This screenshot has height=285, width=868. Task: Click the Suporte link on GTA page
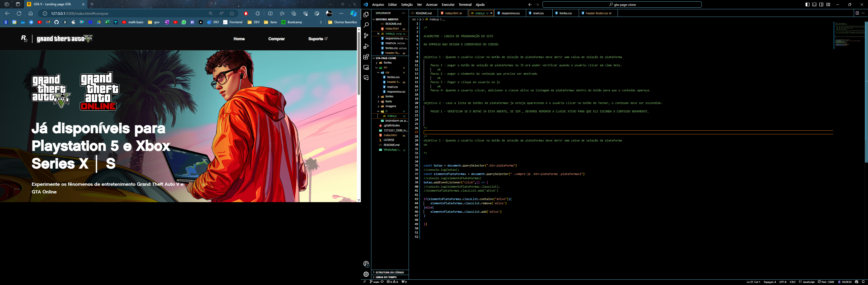tap(318, 39)
